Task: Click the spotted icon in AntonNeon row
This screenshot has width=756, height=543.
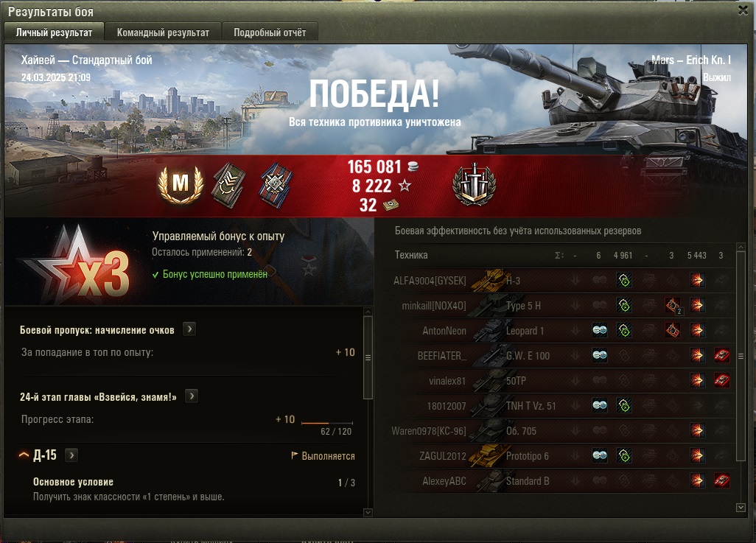Action: pyautogui.click(x=600, y=330)
